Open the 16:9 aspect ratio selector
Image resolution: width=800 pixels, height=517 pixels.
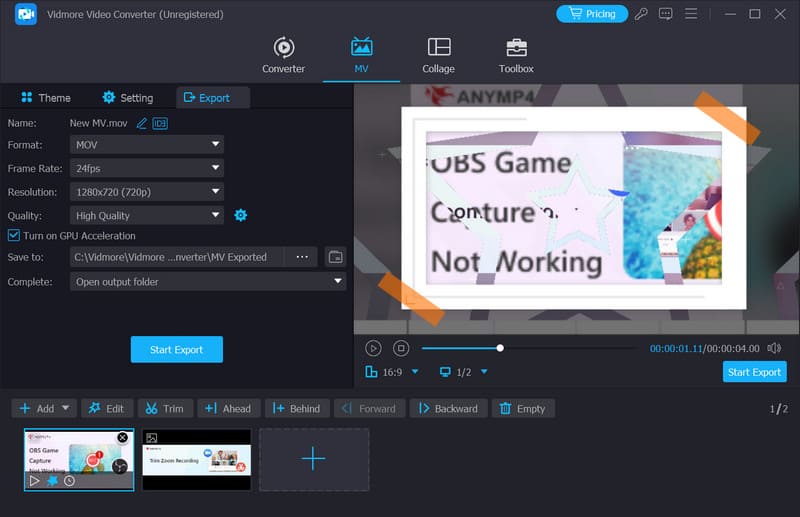(x=391, y=372)
